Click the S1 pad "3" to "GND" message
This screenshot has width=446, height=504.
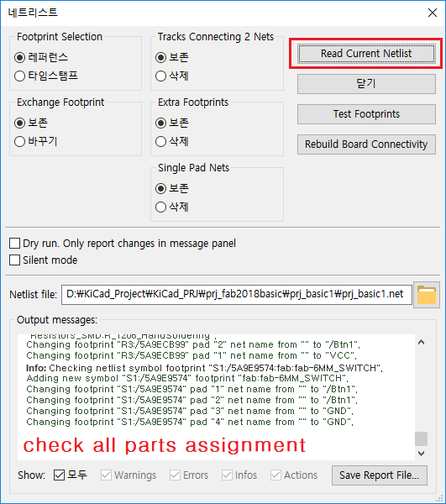coord(190,411)
